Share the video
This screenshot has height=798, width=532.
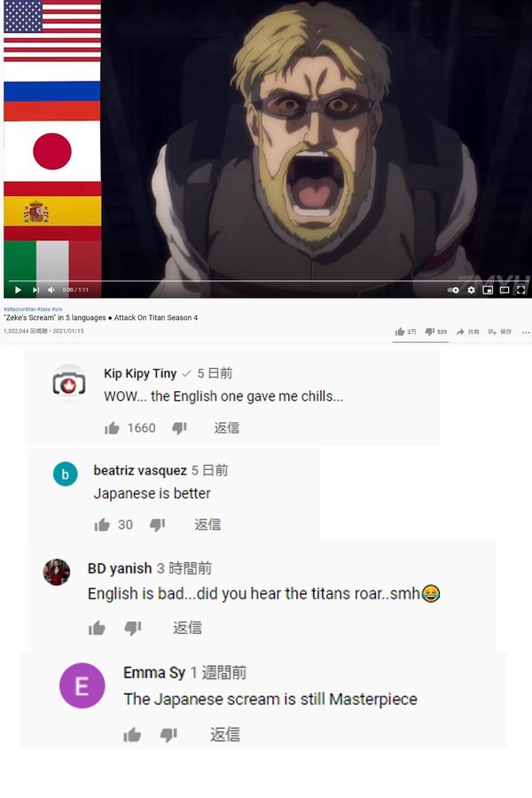click(x=467, y=332)
